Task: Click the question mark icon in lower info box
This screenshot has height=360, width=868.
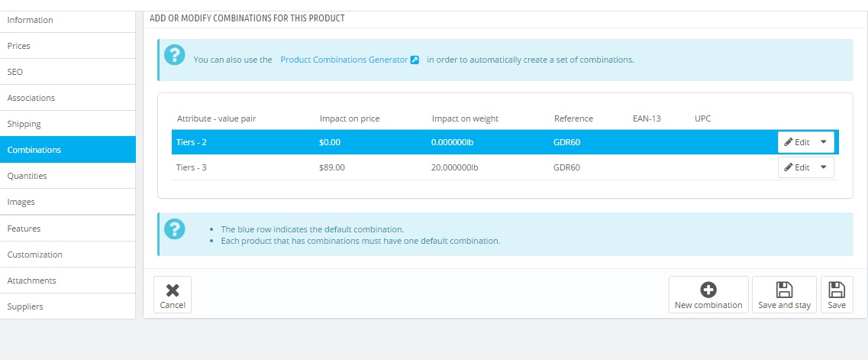Action: click(x=175, y=229)
